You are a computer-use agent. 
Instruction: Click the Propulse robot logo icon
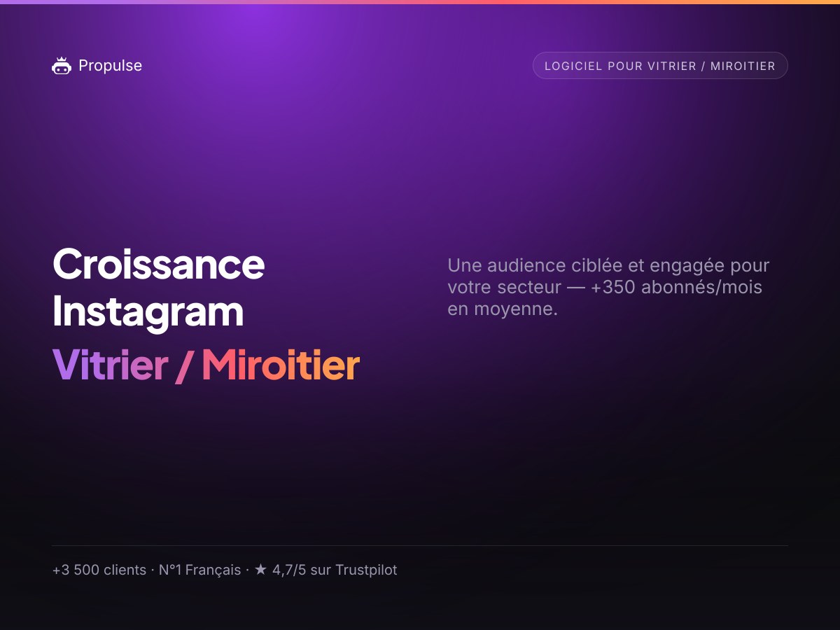coord(62,66)
